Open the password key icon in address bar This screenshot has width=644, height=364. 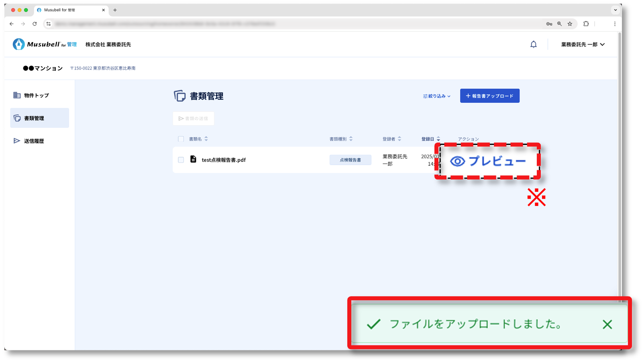click(x=549, y=24)
